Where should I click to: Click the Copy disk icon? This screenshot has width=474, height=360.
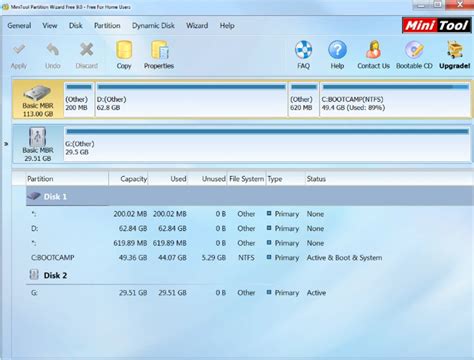pyautogui.click(x=124, y=50)
